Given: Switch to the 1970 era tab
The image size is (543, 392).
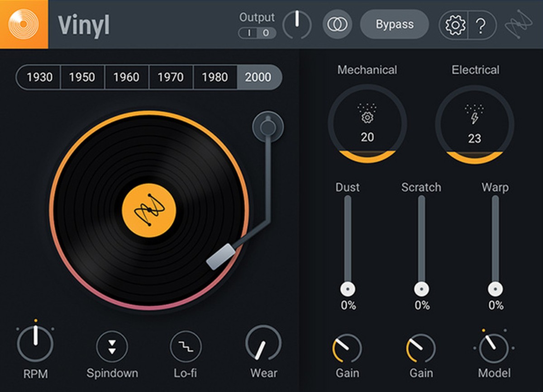Looking at the screenshot, I should [170, 77].
